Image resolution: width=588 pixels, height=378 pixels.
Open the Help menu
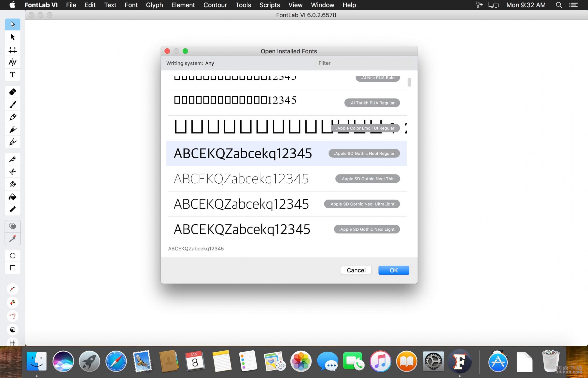[349, 5]
